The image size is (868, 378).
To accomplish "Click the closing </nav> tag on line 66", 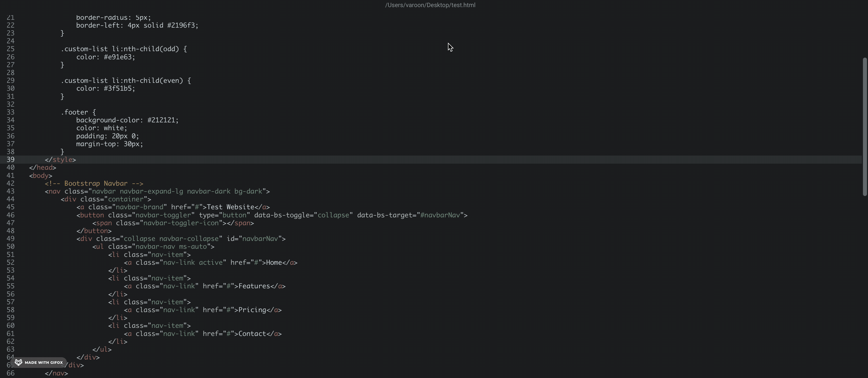I will pos(57,373).
